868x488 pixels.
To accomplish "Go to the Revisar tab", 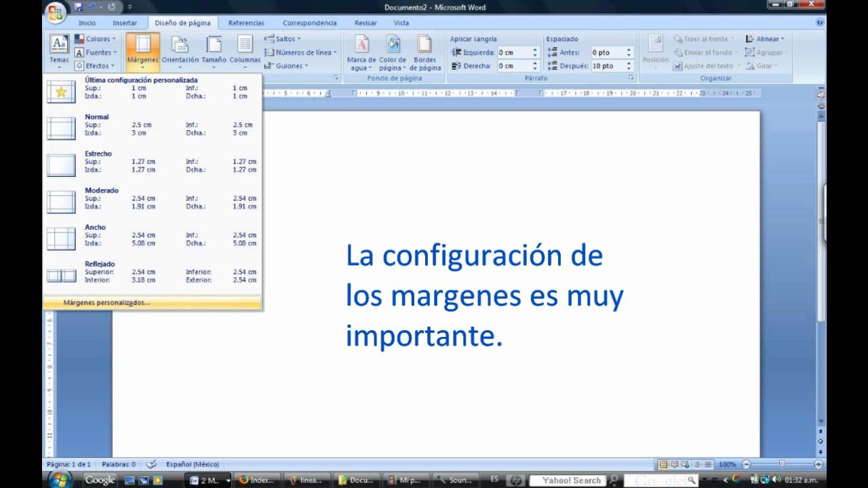I will tap(366, 23).
